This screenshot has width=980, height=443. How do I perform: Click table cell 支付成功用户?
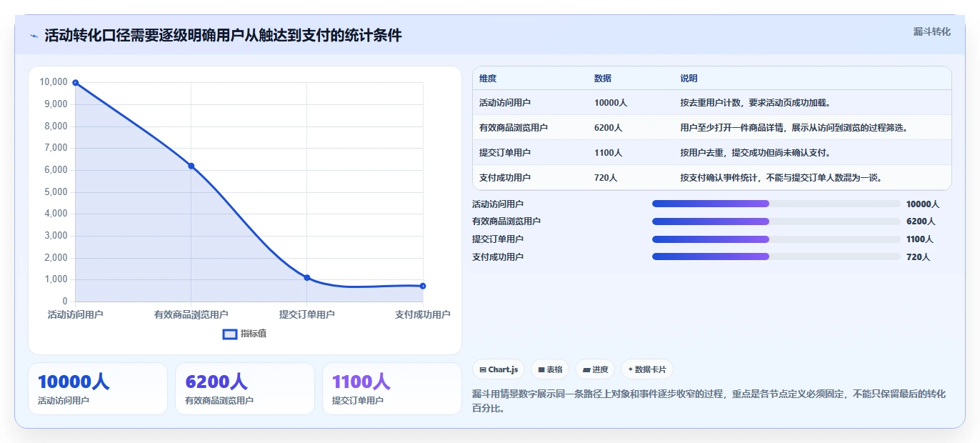(x=505, y=177)
